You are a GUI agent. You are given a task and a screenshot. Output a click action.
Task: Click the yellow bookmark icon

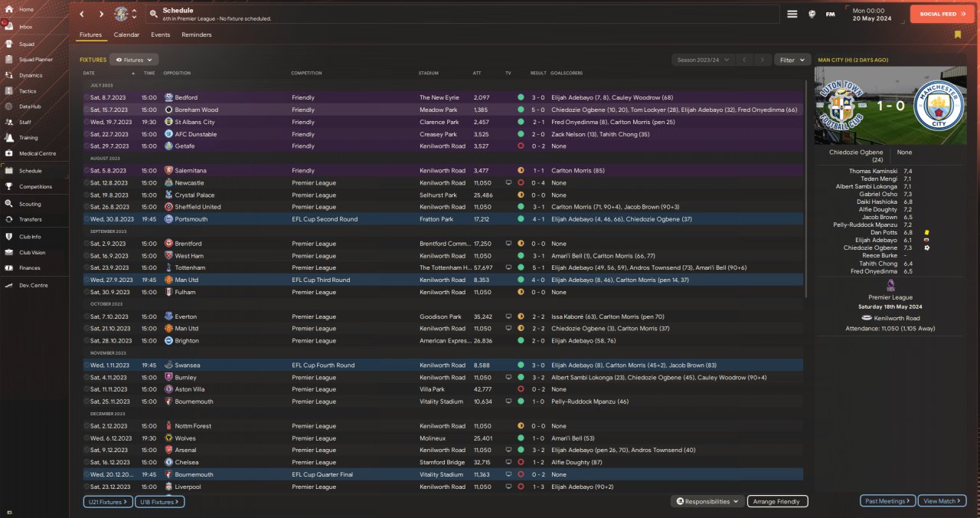[x=958, y=34]
